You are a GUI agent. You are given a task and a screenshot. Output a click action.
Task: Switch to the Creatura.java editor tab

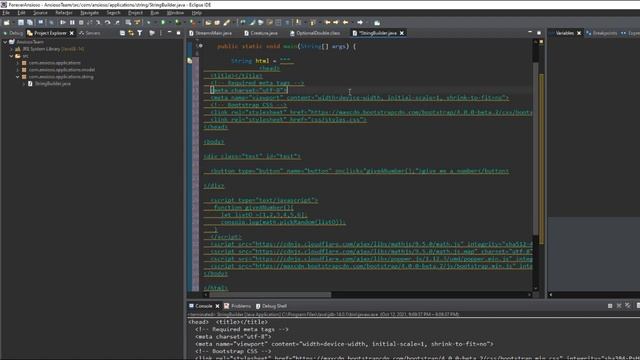(x=260, y=33)
